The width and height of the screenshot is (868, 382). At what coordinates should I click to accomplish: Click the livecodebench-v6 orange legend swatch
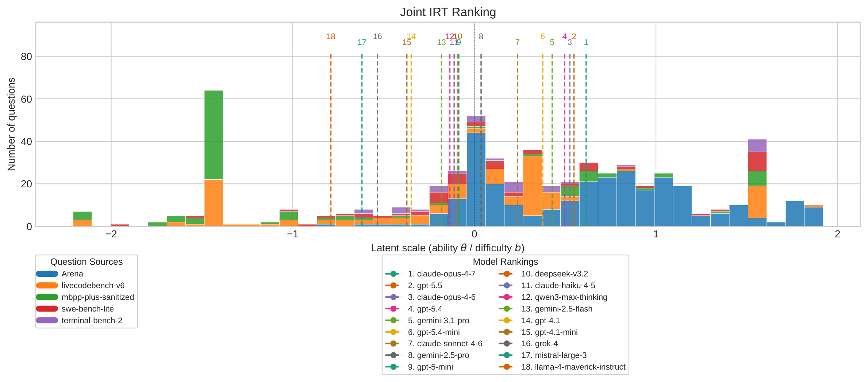click(x=47, y=286)
